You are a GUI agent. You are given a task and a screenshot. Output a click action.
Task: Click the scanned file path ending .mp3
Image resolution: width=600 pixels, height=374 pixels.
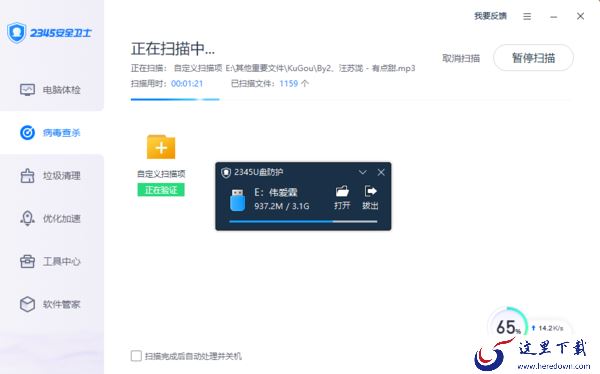click(x=320, y=68)
